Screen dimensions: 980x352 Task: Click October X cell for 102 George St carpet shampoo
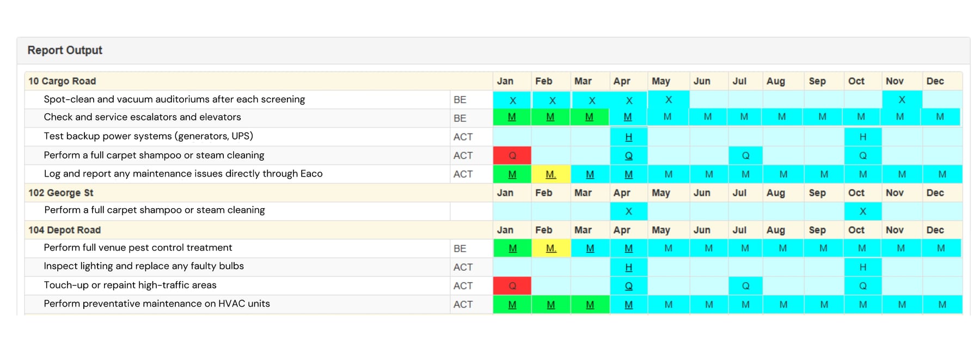click(863, 211)
